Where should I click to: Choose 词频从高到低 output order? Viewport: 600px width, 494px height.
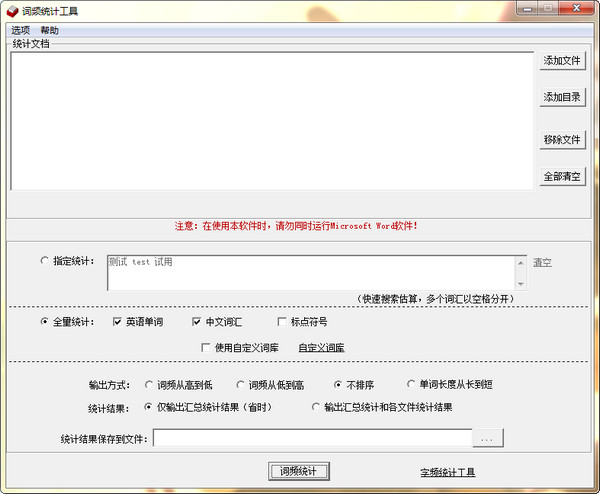[150, 384]
